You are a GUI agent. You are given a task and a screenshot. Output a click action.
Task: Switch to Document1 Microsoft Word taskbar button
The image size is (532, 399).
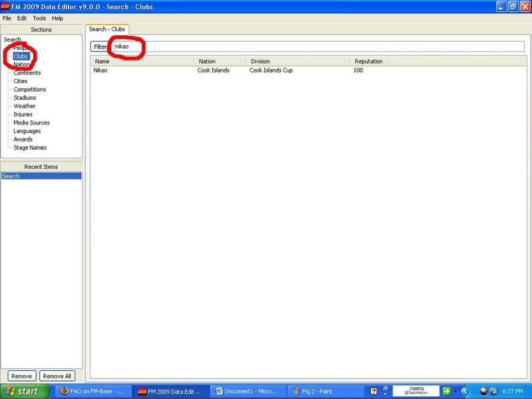(247, 392)
